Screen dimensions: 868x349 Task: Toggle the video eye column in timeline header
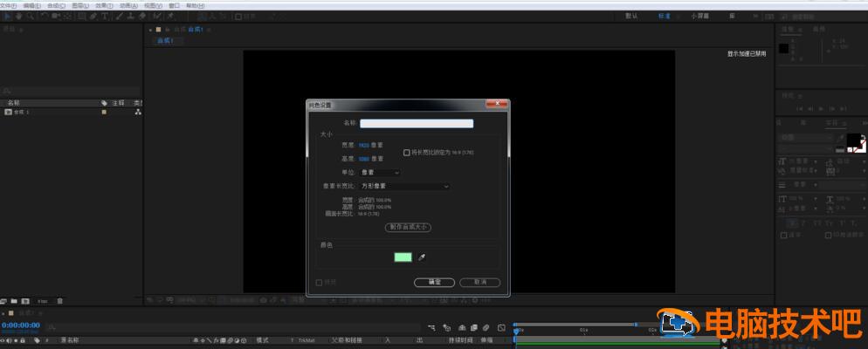(x=3, y=340)
